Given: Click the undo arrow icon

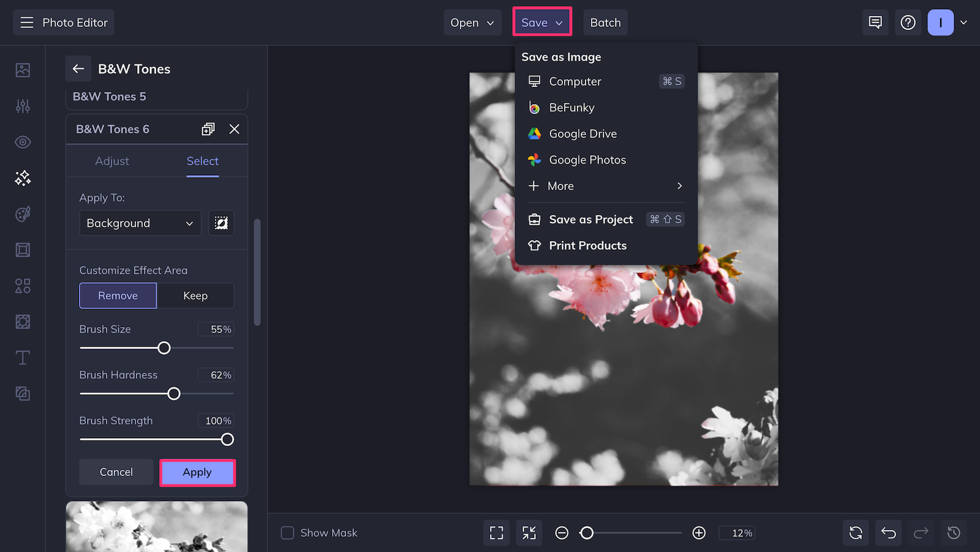Looking at the screenshot, I should pos(889,533).
